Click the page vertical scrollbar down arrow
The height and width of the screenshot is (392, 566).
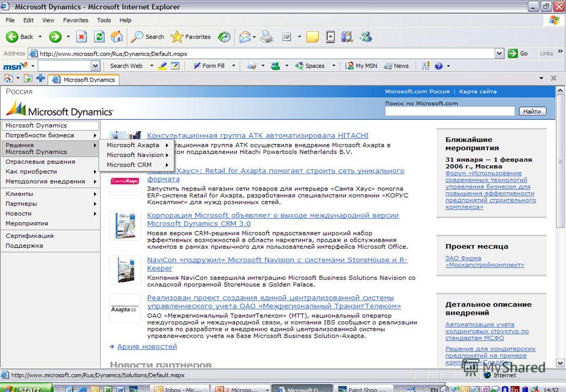click(560, 363)
